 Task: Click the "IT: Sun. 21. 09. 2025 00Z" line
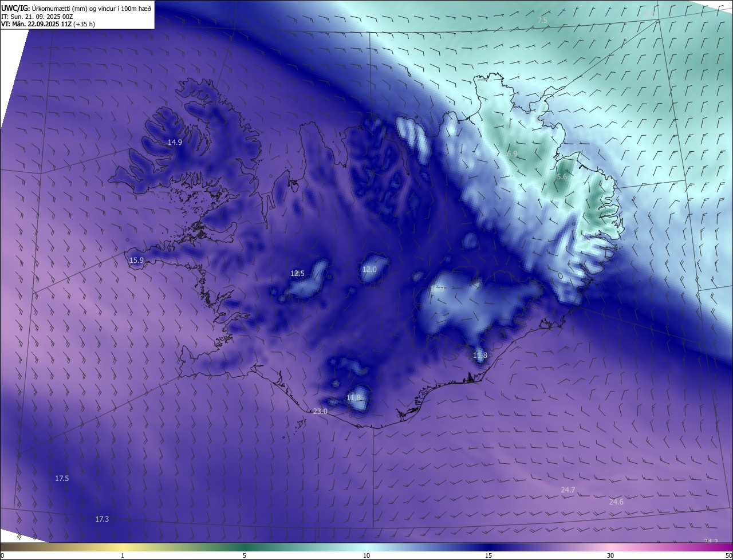(x=37, y=17)
